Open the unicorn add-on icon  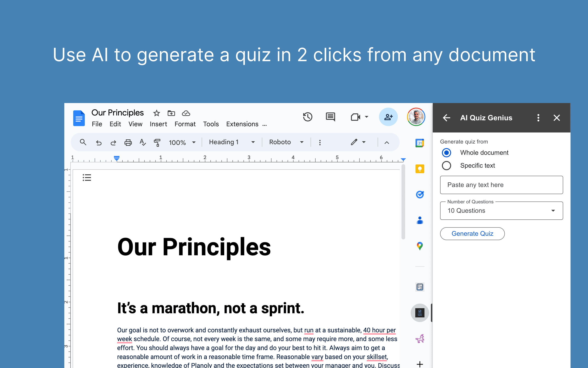point(420,339)
